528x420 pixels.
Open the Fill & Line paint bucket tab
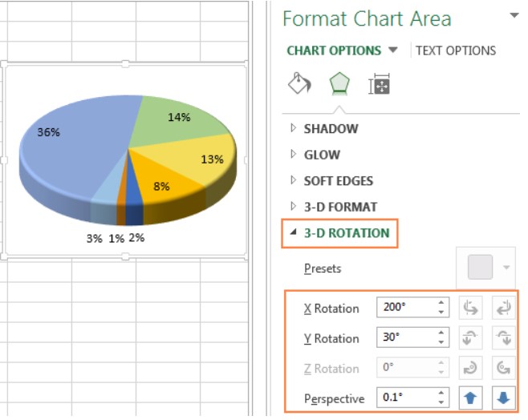(299, 83)
